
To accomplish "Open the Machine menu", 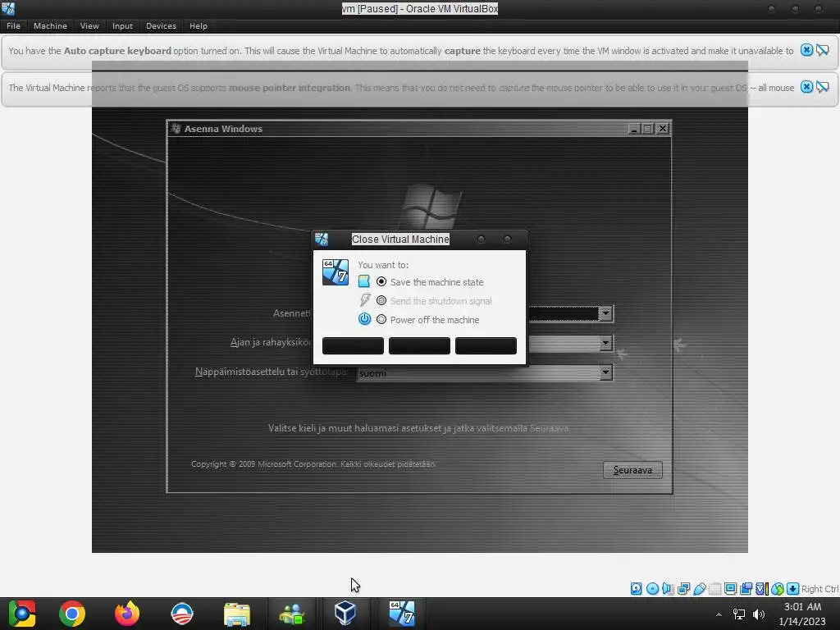I will pyautogui.click(x=50, y=25).
